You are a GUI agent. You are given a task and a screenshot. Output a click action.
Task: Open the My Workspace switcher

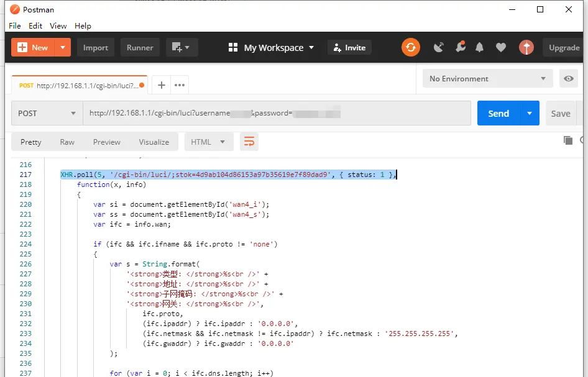[271, 48]
